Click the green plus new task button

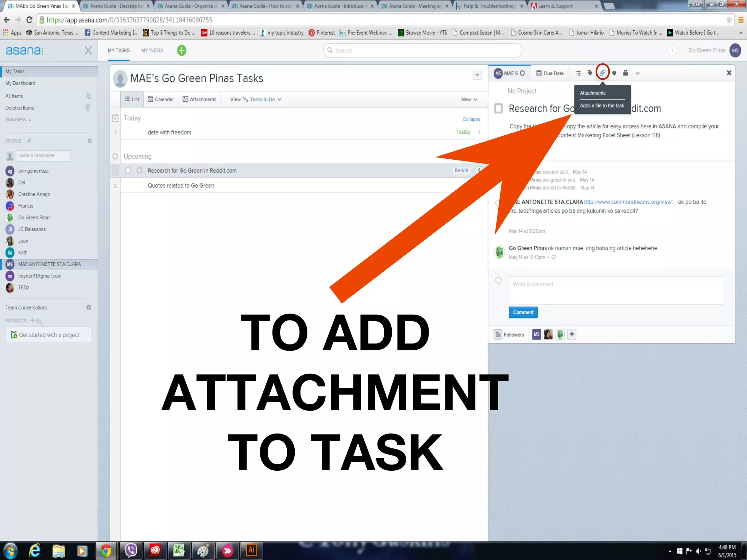[181, 50]
